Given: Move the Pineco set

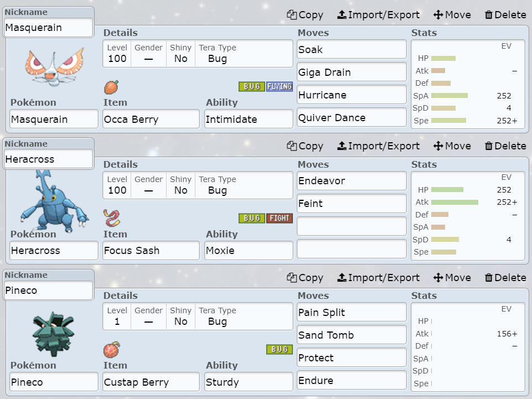Looking at the screenshot, I should (x=452, y=278).
